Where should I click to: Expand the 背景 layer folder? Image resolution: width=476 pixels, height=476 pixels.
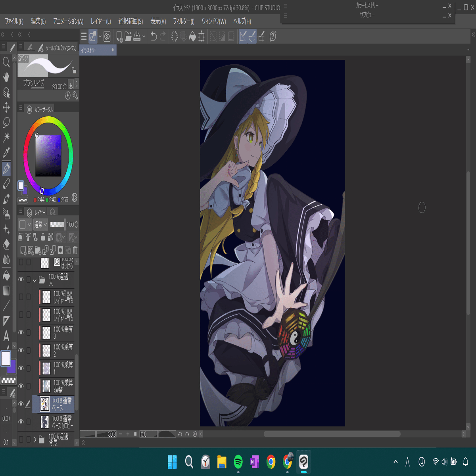35,440
